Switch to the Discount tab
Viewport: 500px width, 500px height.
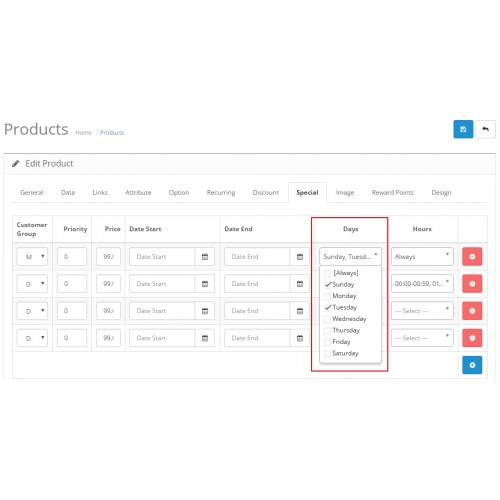coord(266,192)
